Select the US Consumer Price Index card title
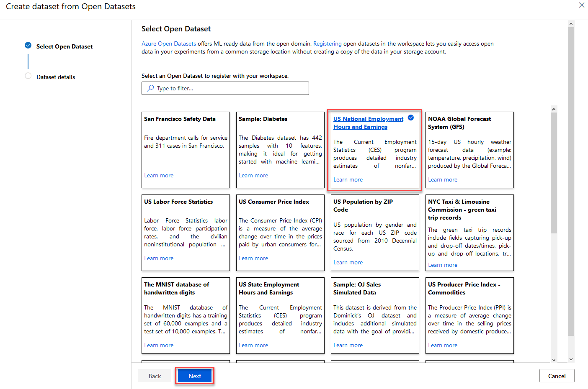The height and width of the screenshot is (389, 588). (x=274, y=202)
